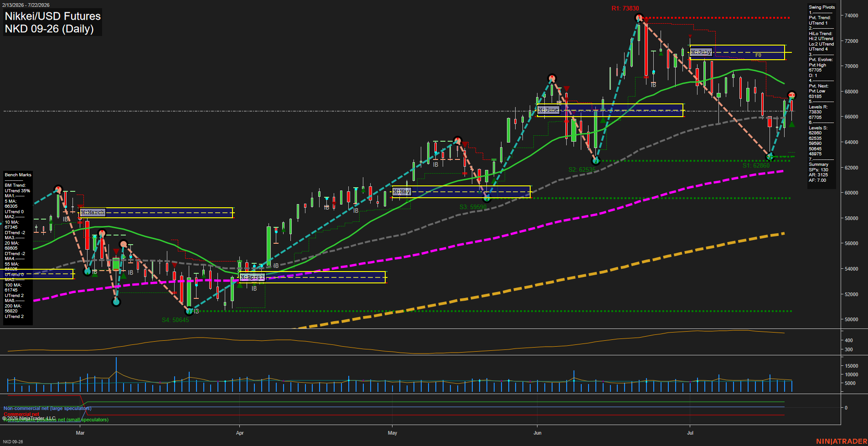Click the 'Mar' time axis label

[x=80, y=433]
